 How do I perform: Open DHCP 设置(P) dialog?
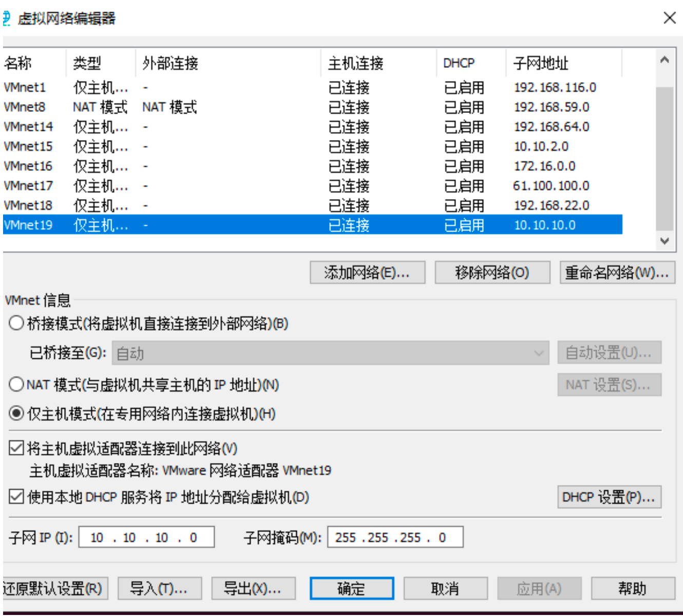(x=609, y=497)
